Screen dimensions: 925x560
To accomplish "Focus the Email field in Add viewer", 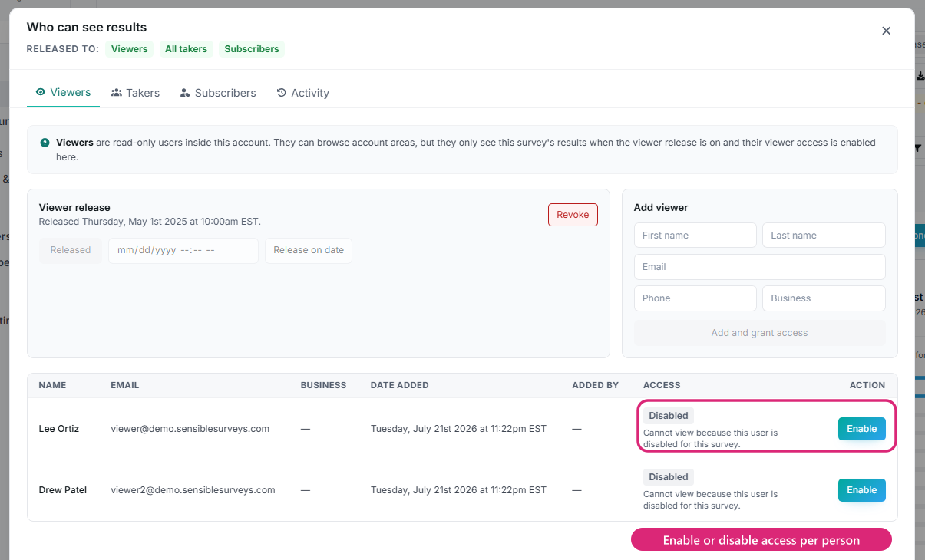I will coord(759,267).
